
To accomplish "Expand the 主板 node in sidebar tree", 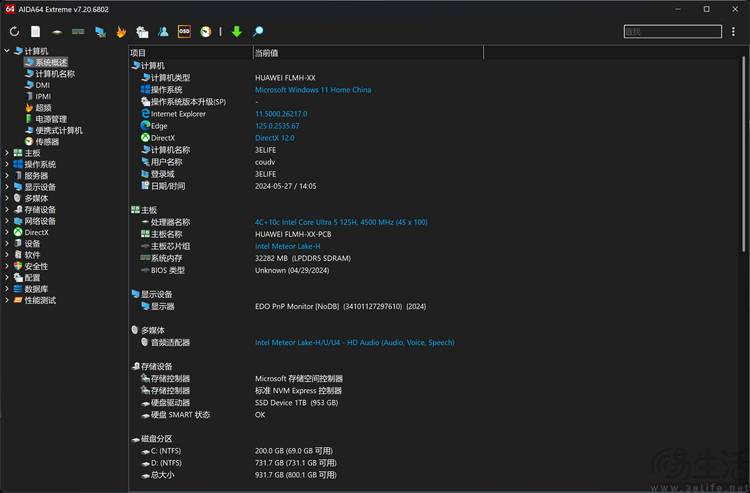I will 7,153.
